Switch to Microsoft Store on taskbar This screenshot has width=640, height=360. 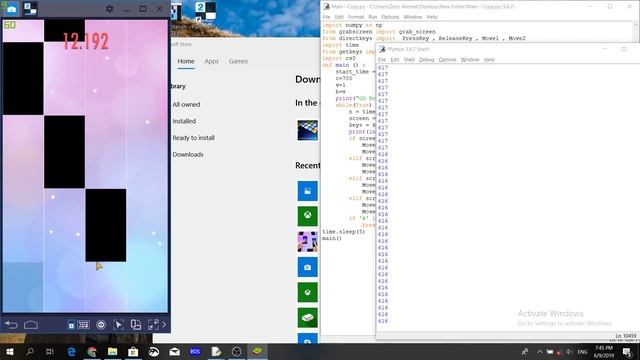coord(133,351)
